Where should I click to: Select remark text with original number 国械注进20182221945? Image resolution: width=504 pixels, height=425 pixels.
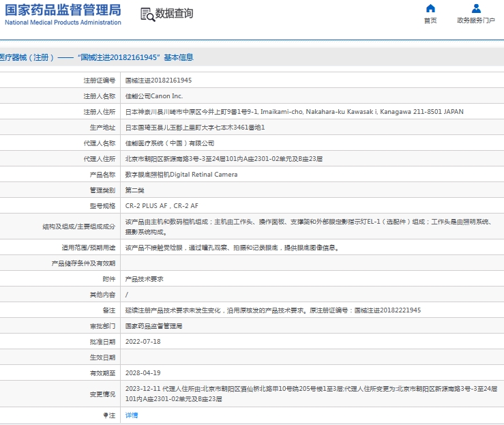tap(273, 310)
